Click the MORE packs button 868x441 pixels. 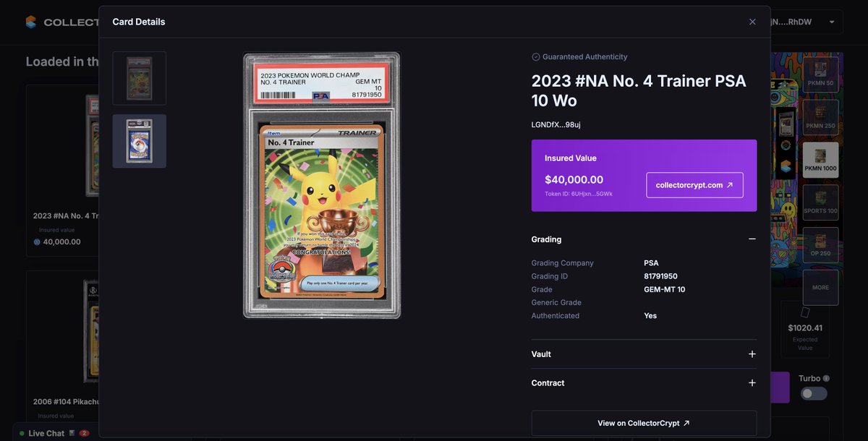820,288
